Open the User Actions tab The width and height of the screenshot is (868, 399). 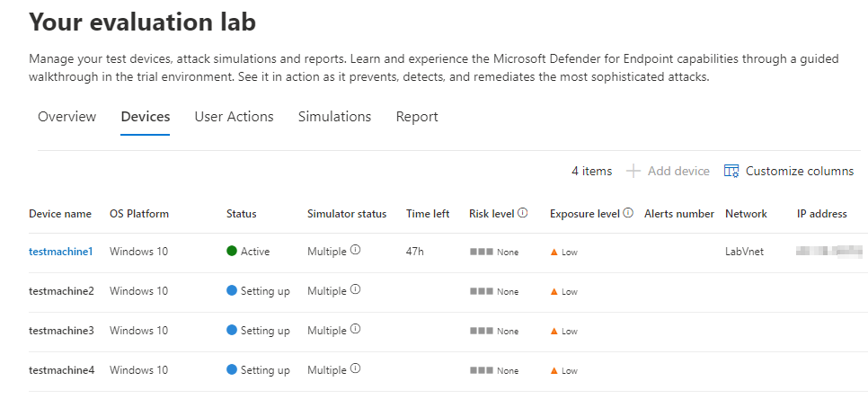click(x=235, y=117)
